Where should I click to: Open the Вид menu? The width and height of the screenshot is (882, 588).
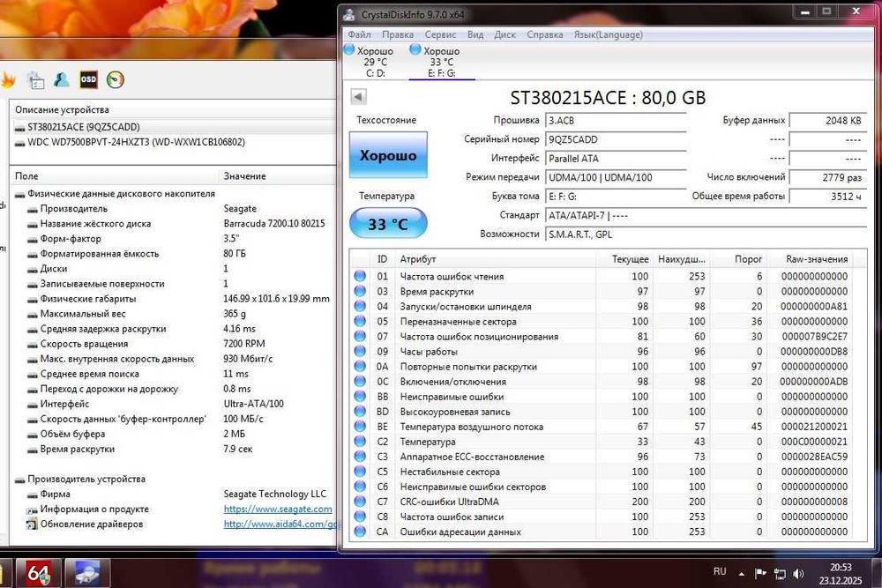pos(475,35)
